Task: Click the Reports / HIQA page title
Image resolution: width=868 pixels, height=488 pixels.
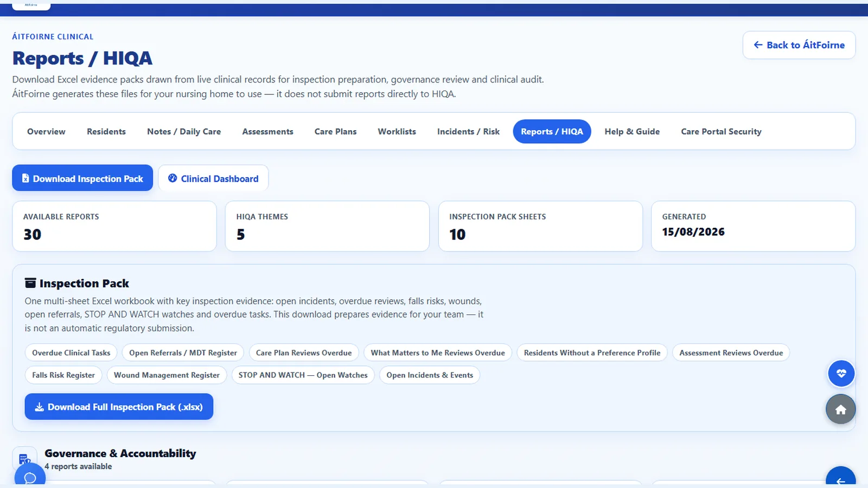Action: click(82, 58)
